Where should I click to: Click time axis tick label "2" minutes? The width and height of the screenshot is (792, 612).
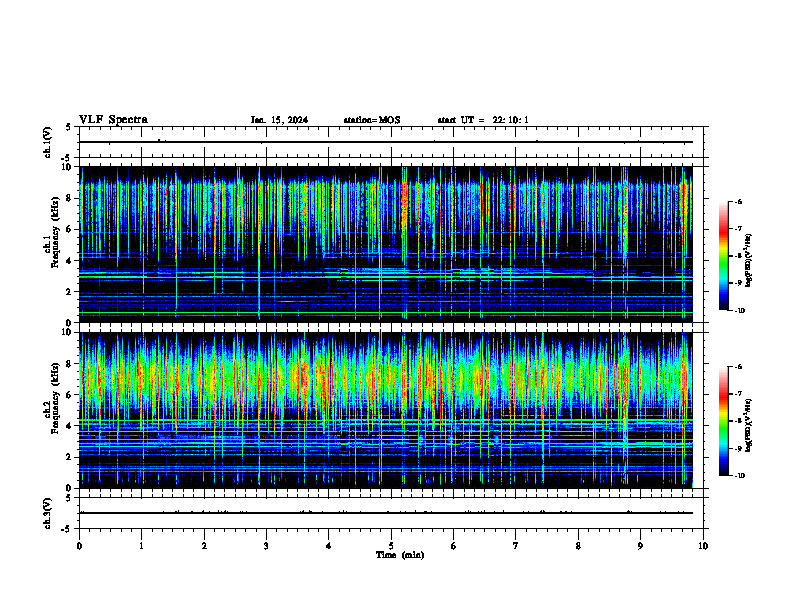204,546
